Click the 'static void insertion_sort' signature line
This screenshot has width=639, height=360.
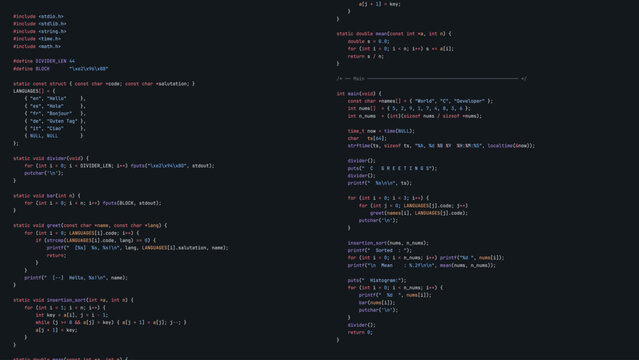coord(73,300)
